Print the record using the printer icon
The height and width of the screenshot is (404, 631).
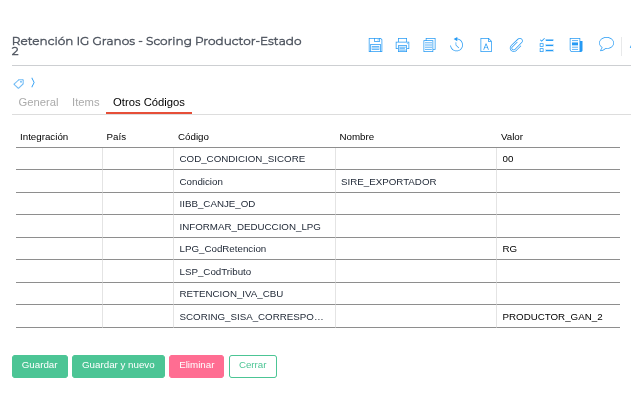click(402, 45)
